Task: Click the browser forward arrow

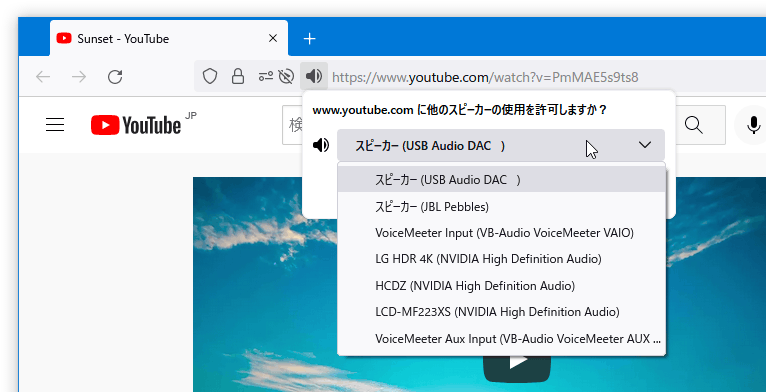Action: pyautogui.click(x=79, y=77)
